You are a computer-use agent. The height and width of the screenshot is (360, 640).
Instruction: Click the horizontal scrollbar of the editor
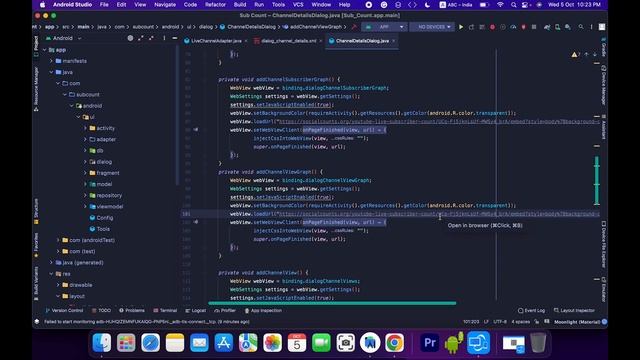click(332, 303)
